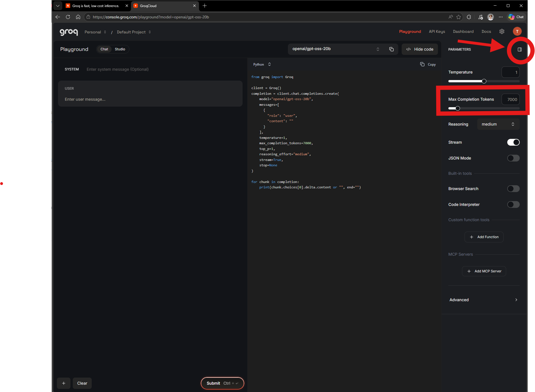Toggle read aloud in address bar
The image size is (535, 392).
[x=451, y=17]
